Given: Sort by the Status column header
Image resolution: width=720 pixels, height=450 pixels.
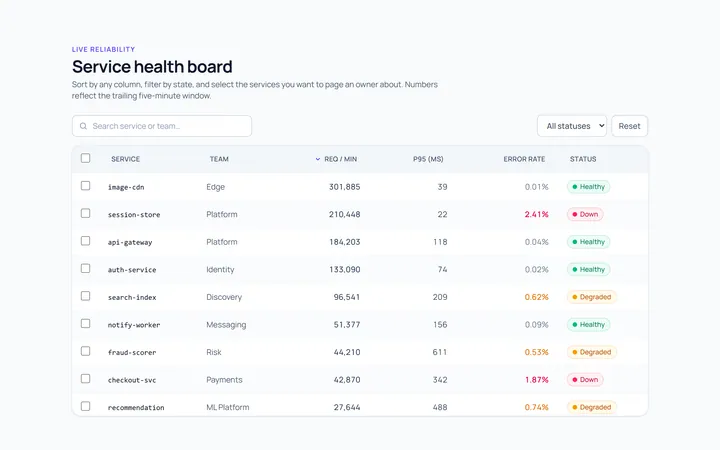Looking at the screenshot, I should [583, 159].
